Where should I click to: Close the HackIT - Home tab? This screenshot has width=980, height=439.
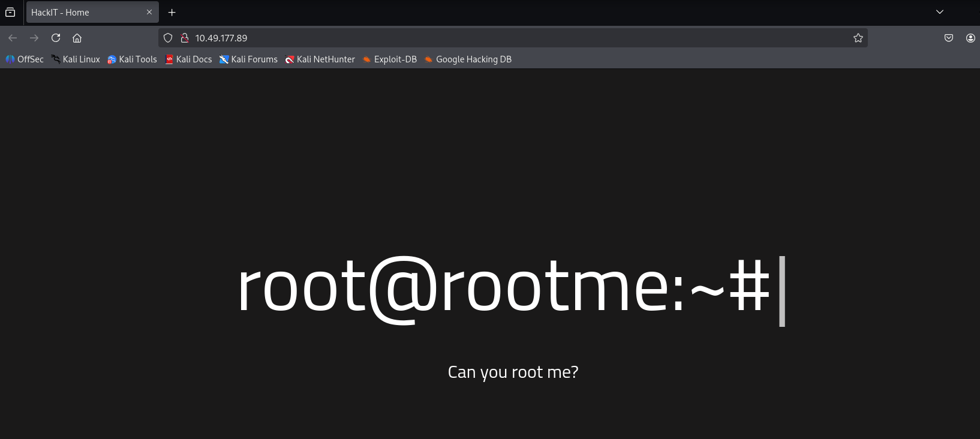click(149, 12)
